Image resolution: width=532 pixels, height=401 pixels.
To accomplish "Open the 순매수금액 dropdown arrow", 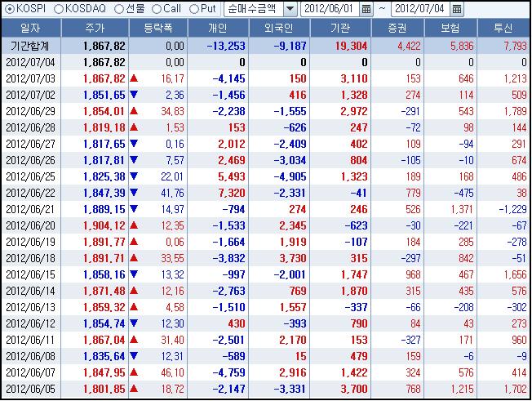I will [x=290, y=9].
